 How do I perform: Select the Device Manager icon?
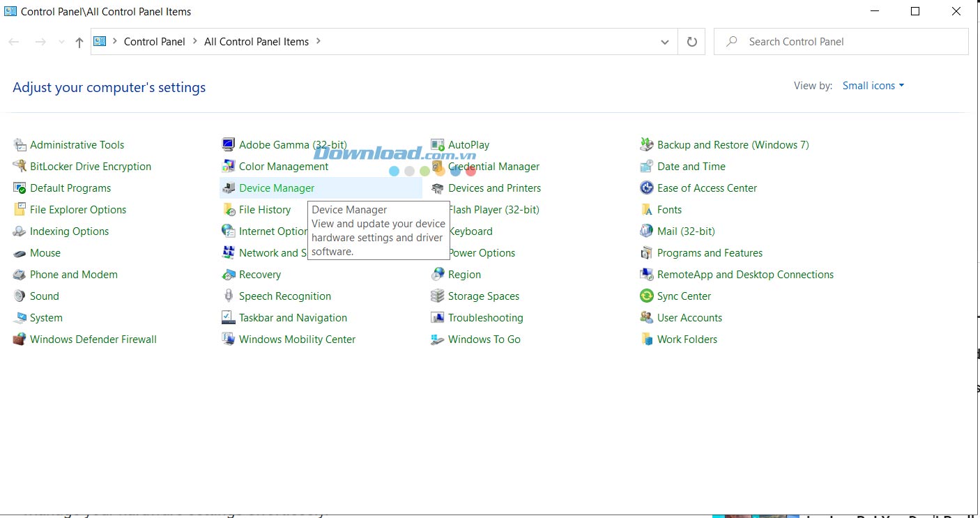229,188
